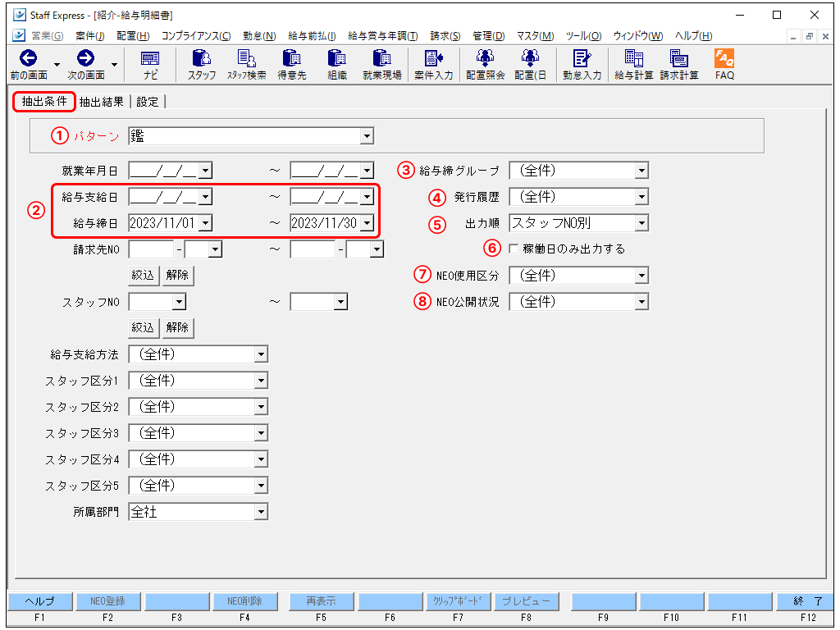840x630 pixels.
Task: Click the 請求先NO first input field
Action: click(x=151, y=249)
